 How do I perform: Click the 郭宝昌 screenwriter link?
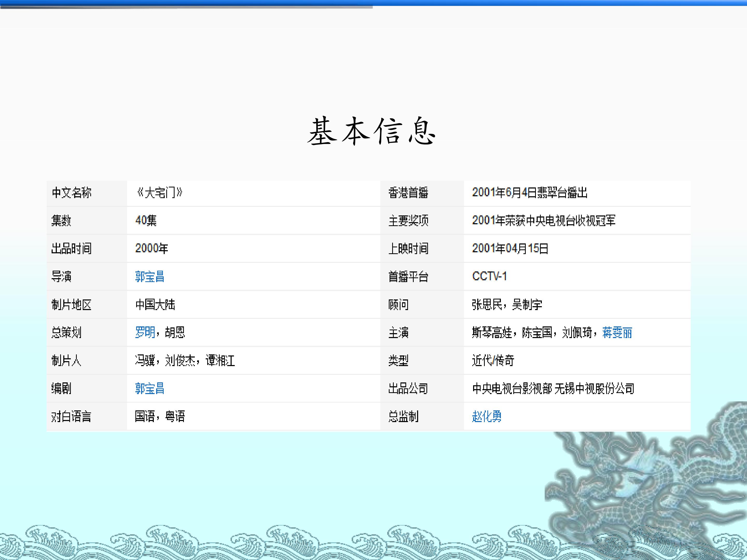click(x=150, y=389)
